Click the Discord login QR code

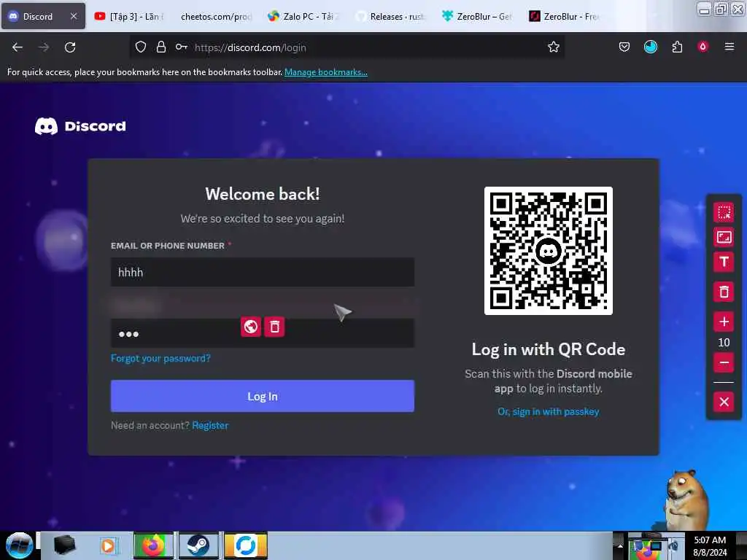(x=549, y=251)
